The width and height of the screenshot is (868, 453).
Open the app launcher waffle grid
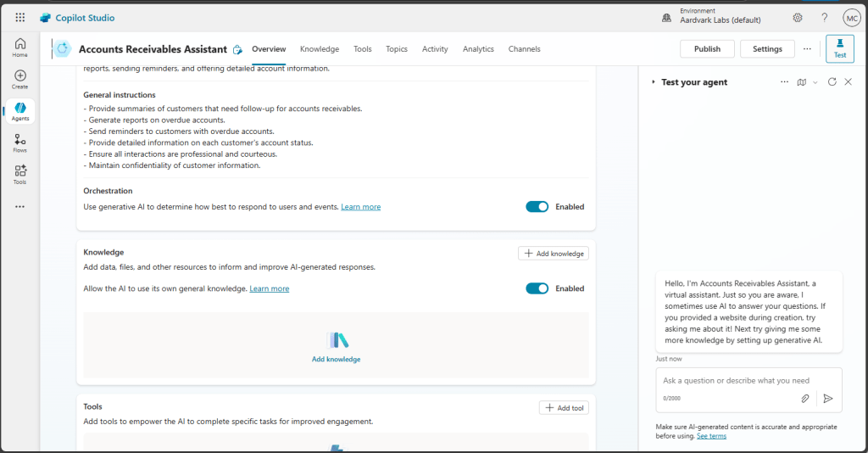(x=20, y=18)
